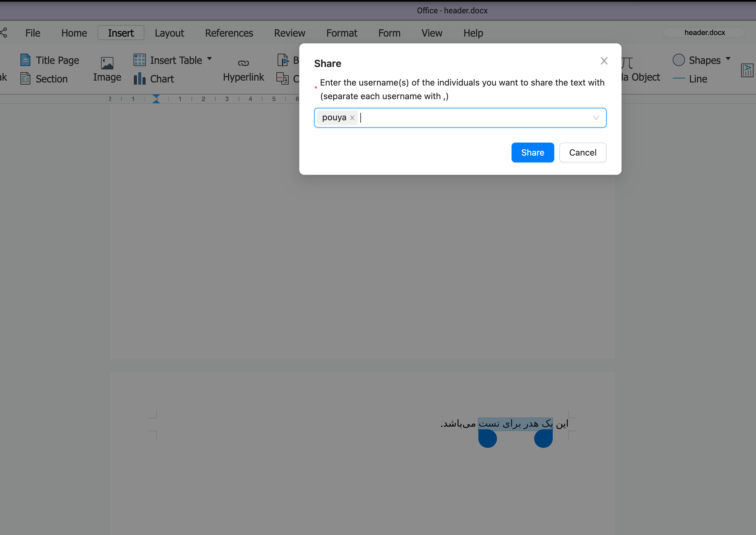Click the Section icon

(25, 79)
